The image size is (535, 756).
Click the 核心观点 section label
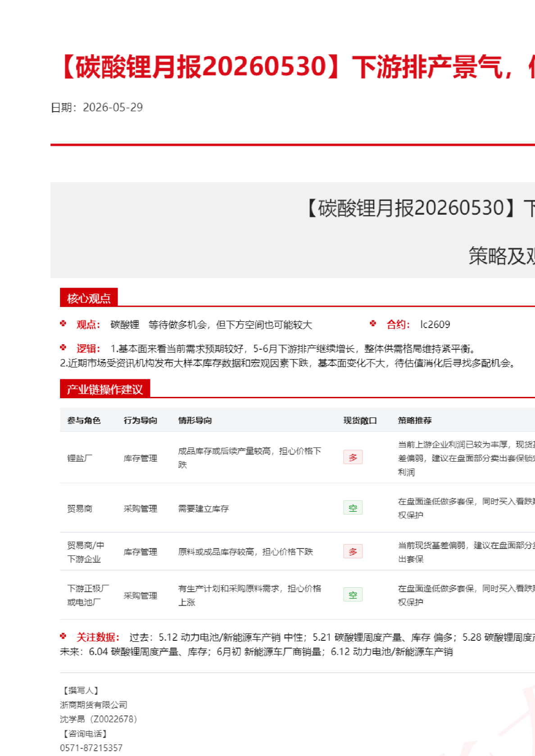pyautogui.click(x=89, y=298)
